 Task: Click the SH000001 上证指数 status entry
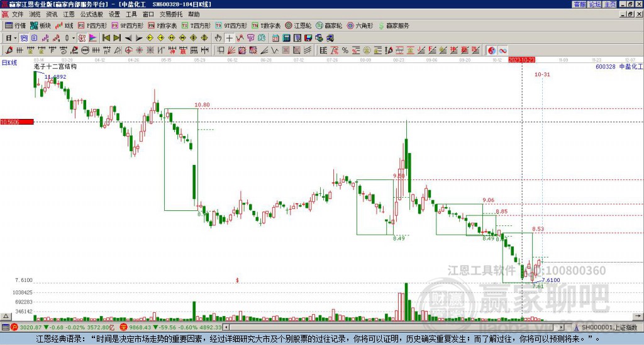pos(609,327)
